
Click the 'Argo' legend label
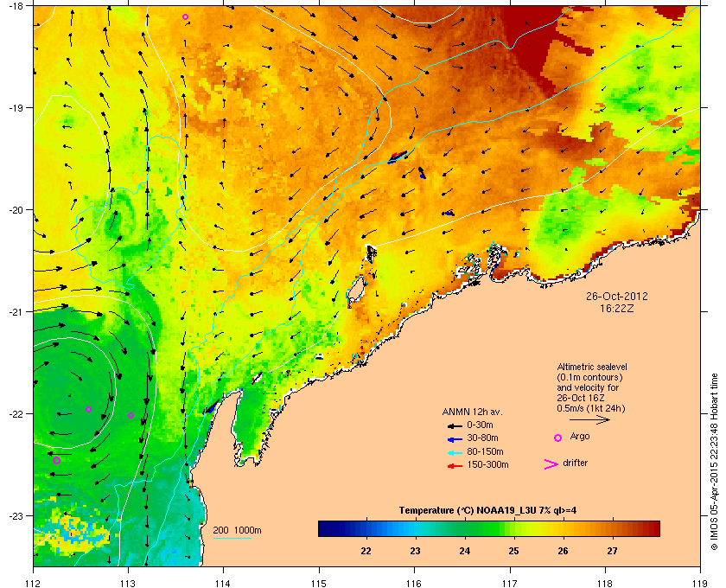580,436
